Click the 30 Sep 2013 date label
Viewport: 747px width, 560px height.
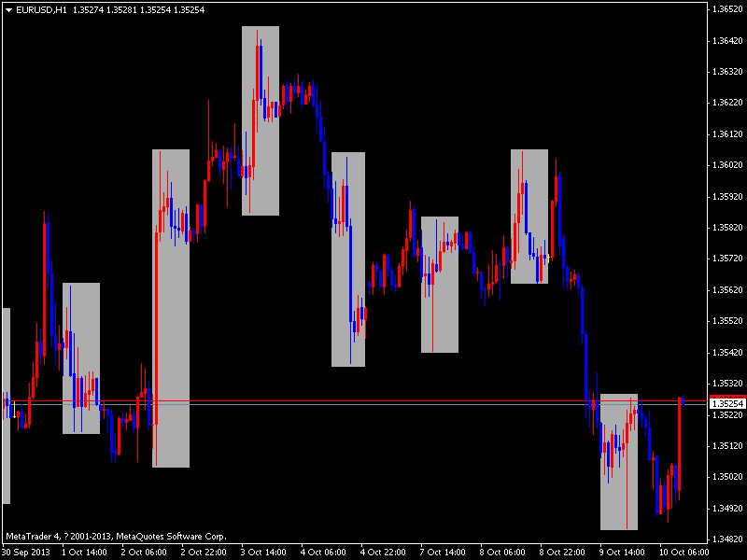coord(26,553)
